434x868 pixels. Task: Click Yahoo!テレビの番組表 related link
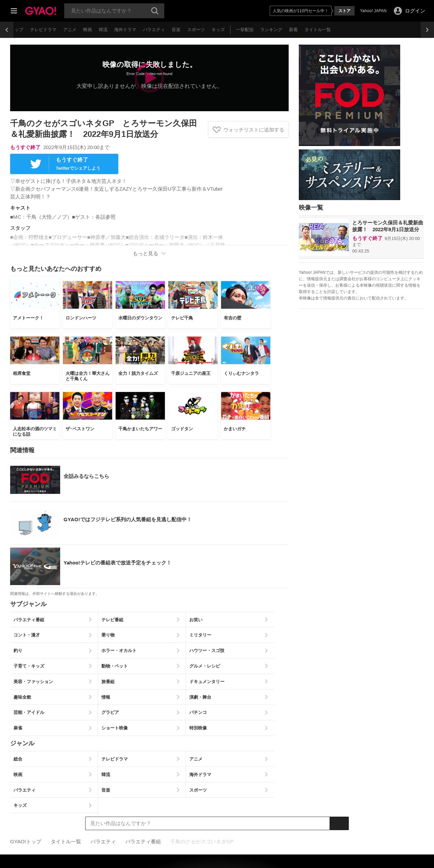(117, 563)
